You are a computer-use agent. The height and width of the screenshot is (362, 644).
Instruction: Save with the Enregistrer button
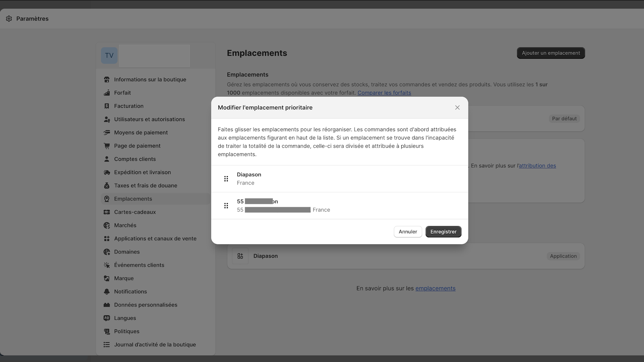click(443, 232)
